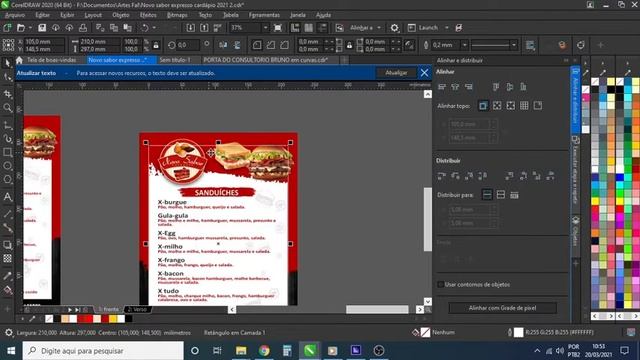Click the Align left icon in the docker
This screenshot has width=640, height=360.
(x=442, y=87)
